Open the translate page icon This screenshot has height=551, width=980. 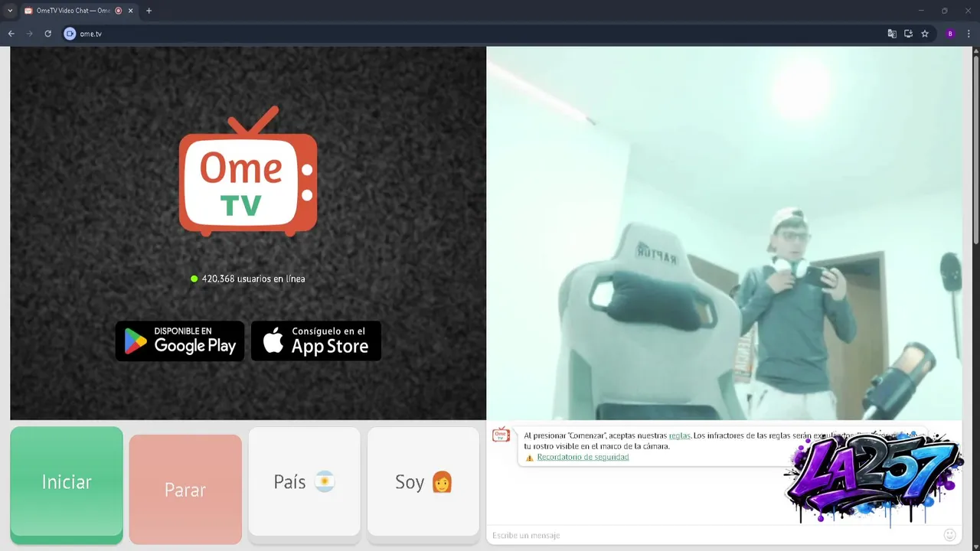(x=892, y=34)
